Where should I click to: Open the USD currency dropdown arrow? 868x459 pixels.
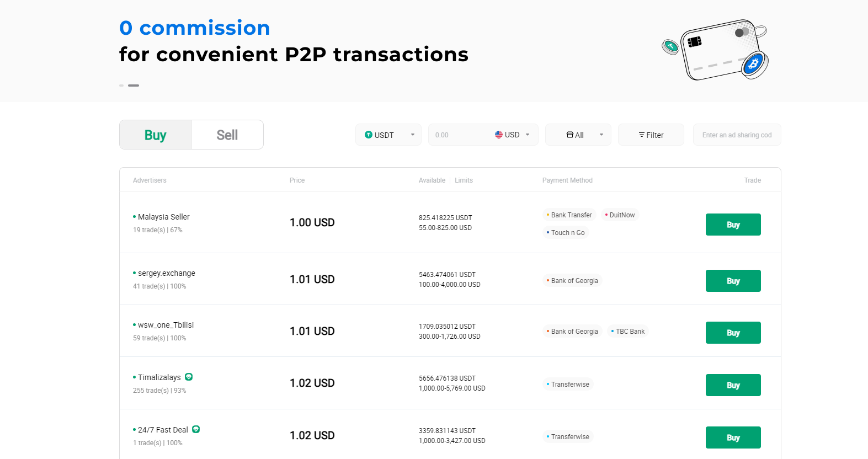pos(528,135)
